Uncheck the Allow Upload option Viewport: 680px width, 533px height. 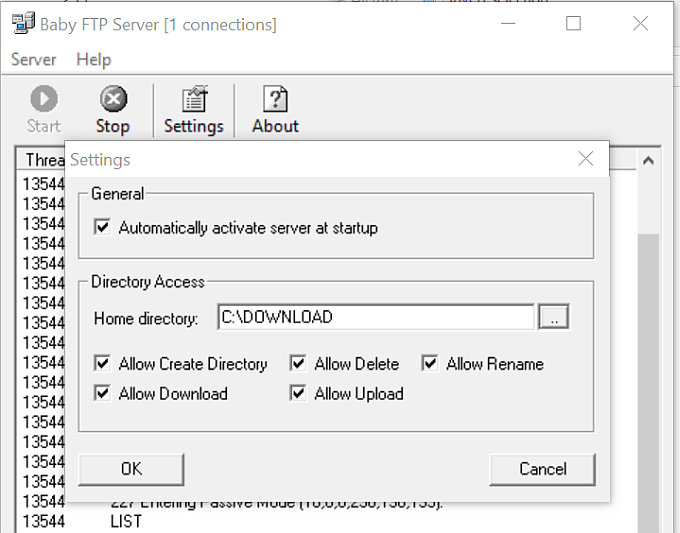tap(298, 394)
